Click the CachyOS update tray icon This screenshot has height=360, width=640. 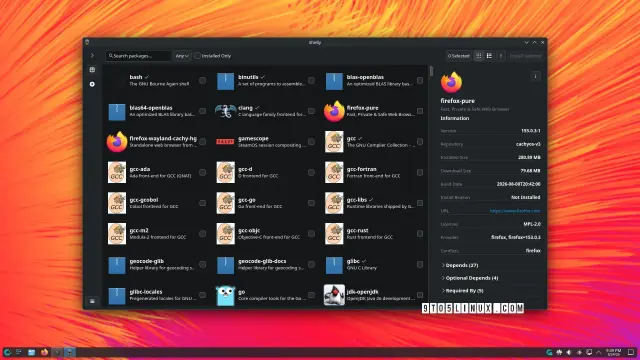[x=549, y=352]
